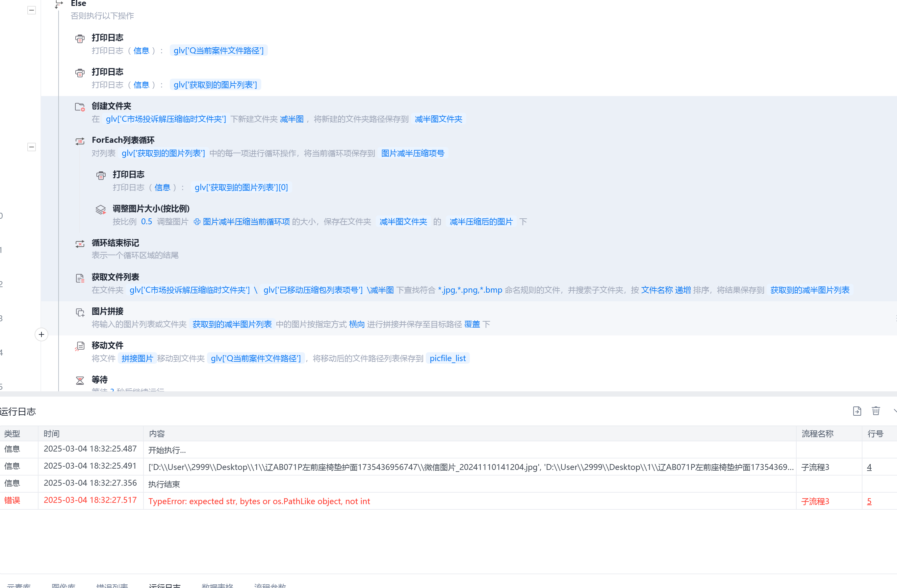The width and height of the screenshot is (897, 588).
Task: Open line number 4 link in log
Action: click(x=869, y=467)
